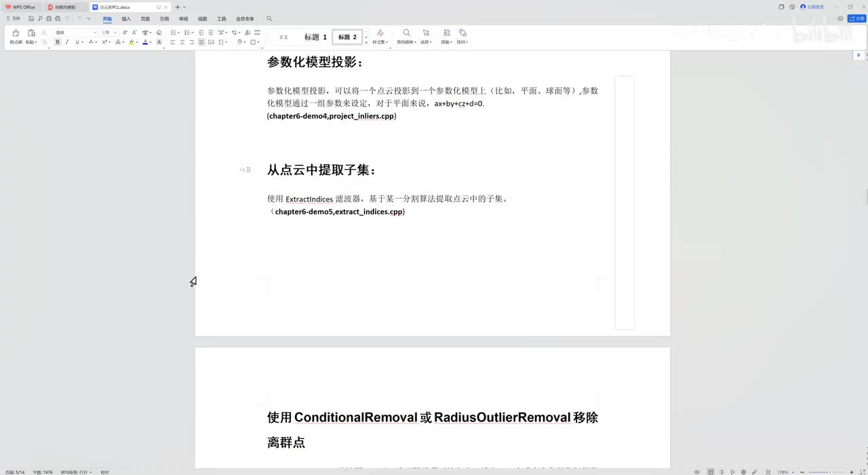
Task: Toggle Underline formatting
Action: [77, 42]
